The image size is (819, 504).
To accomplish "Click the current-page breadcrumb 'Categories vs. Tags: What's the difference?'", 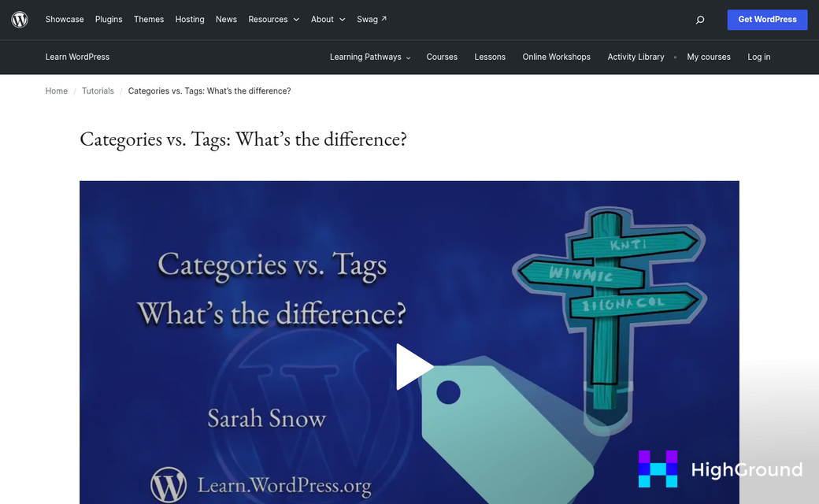I will (209, 91).
